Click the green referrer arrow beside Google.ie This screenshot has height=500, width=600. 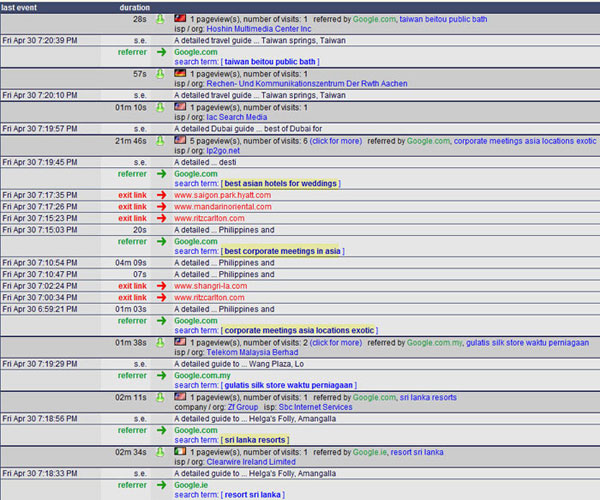(160, 485)
